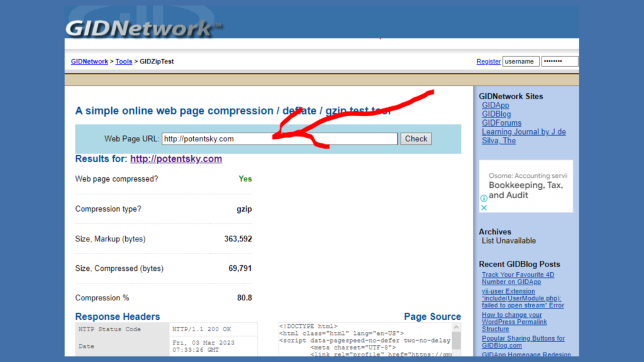The width and height of the screenshot is (644, 362).
Task: Visit the GIDApp site link
Action: coord(496,106)
